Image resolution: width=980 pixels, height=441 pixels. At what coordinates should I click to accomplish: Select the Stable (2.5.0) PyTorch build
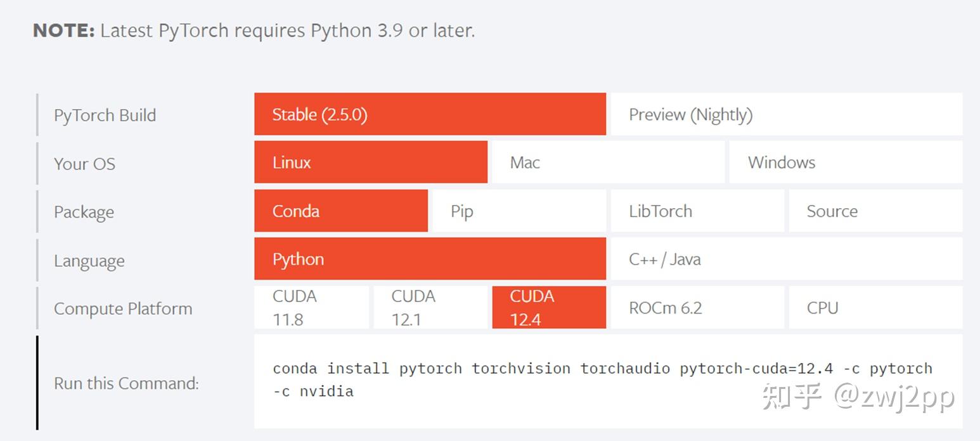(x=430, y=115)
